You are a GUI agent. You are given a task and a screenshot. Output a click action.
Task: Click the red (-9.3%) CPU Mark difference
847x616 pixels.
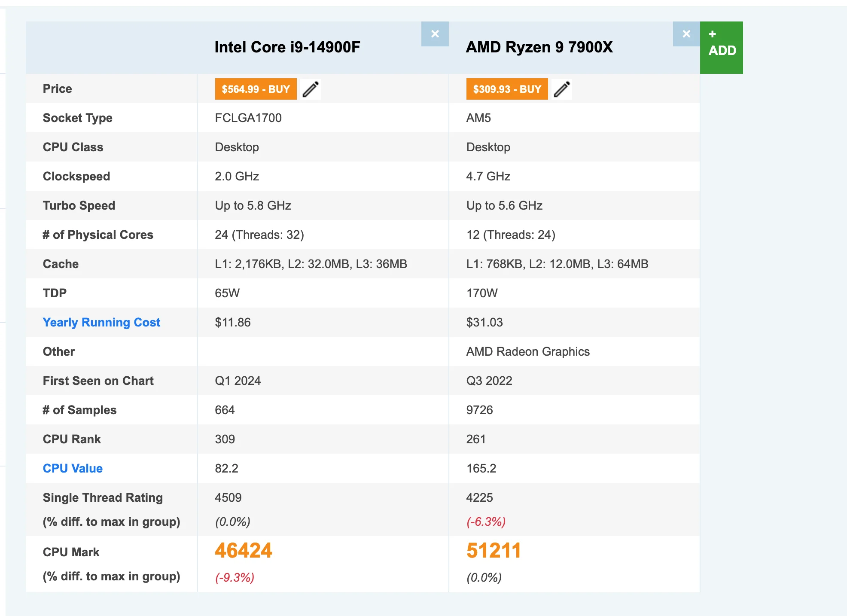coord(235,577)
